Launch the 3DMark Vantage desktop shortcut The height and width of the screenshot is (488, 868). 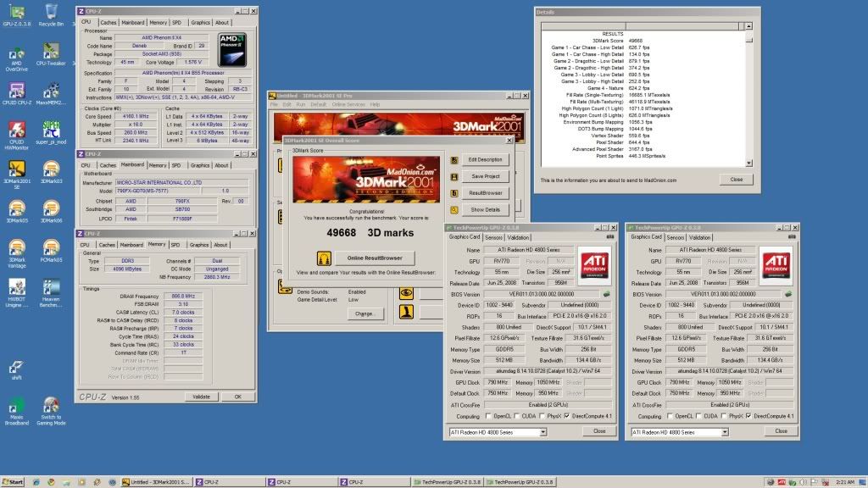pyautogui.click(x=17, y=252)
